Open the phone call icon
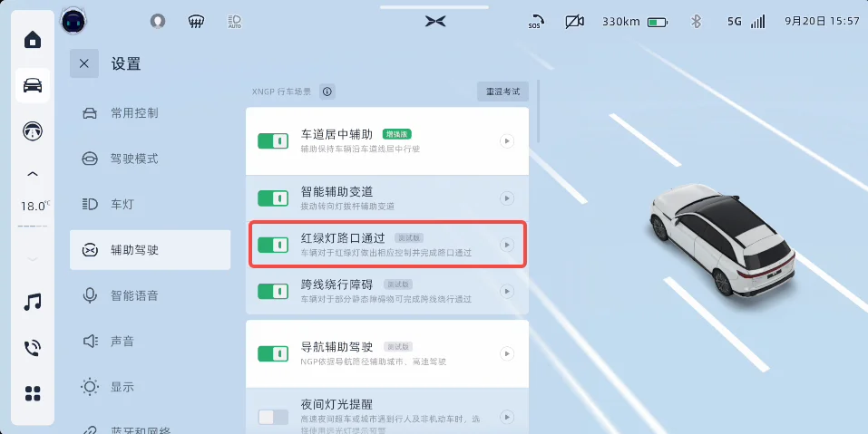The height and width of the screenshot is (434, 868). click(33, 348)
